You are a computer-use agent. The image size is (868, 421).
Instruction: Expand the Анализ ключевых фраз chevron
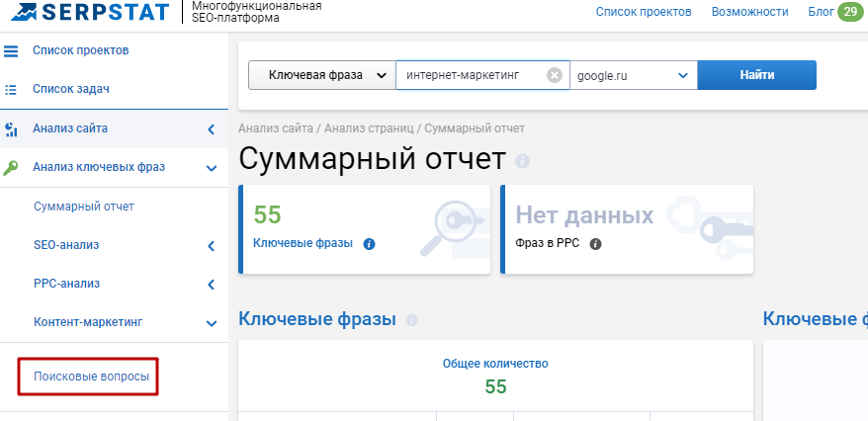coord(211,168)
